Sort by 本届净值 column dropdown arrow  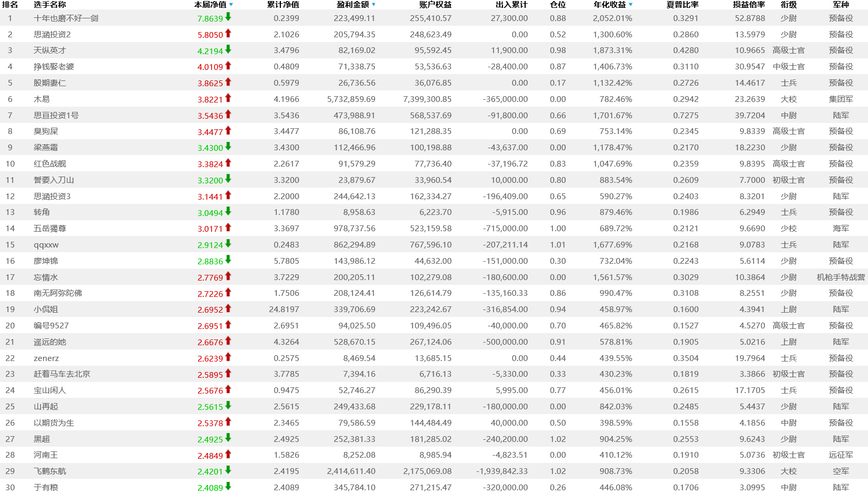point(231,5)
